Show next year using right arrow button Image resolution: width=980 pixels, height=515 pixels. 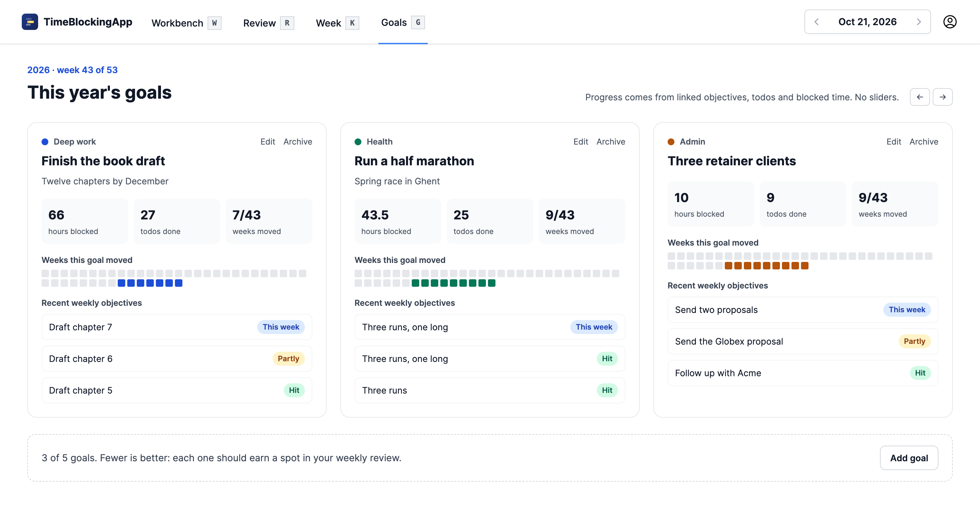942,97
